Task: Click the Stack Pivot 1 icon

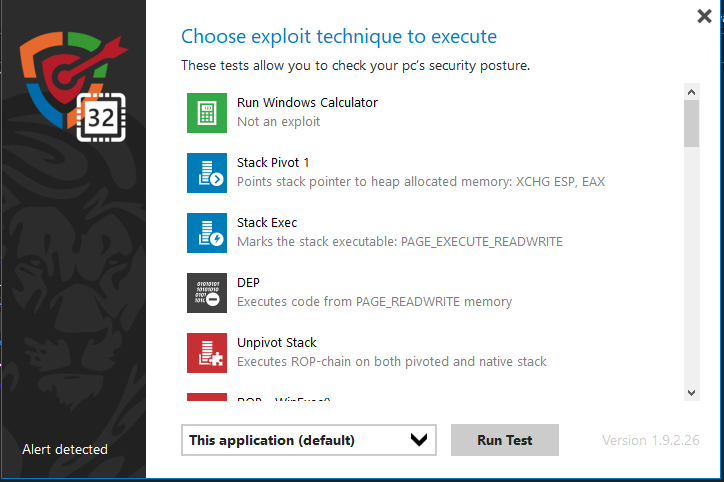Action: (207, 172)
